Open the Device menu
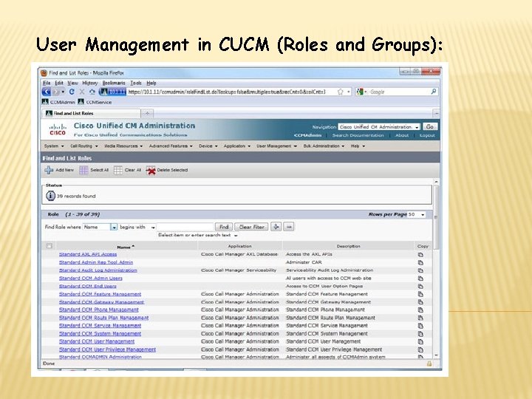The width and height of the screenshot is (532, 399). point(208,146)
